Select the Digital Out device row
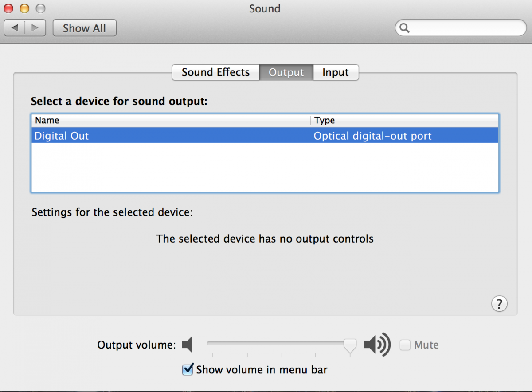 (265, 136)
